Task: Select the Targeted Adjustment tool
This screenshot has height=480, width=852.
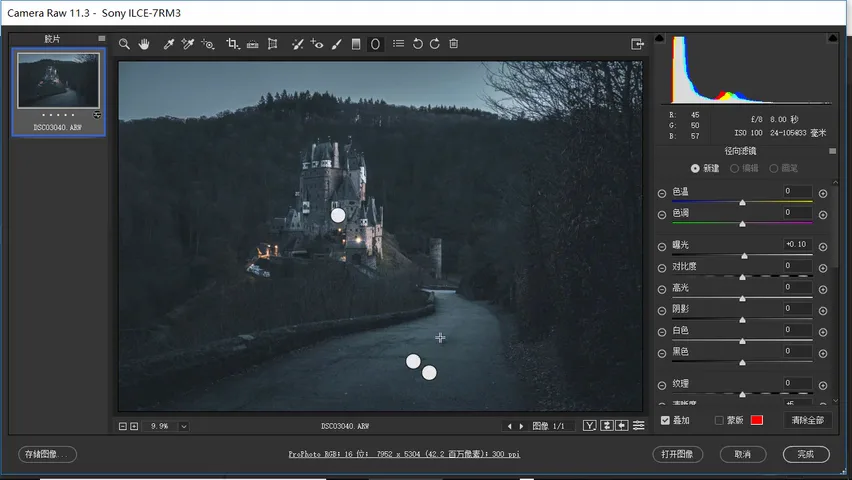Action: (x=208, y=44)
